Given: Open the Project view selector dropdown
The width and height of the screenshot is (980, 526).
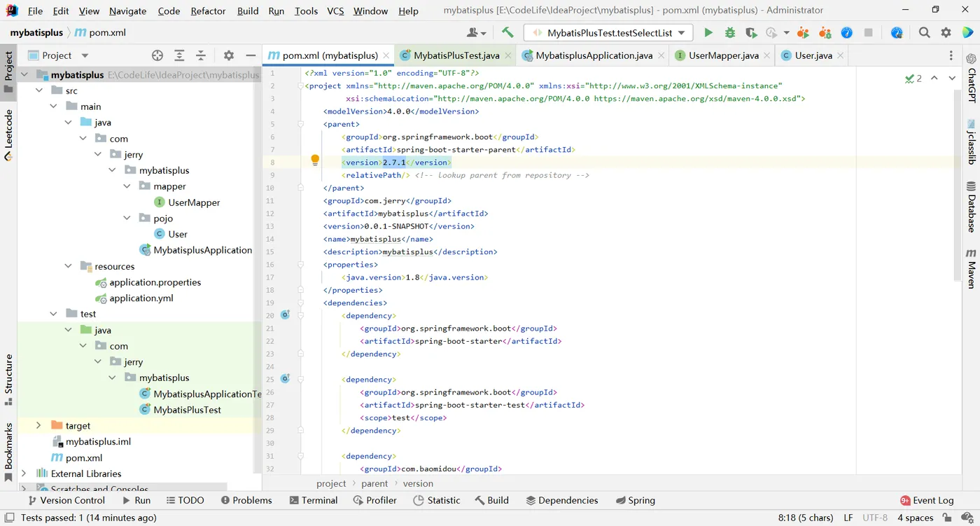Looking at the screenshot, I should pyautogui.click(x=58, y=55).
